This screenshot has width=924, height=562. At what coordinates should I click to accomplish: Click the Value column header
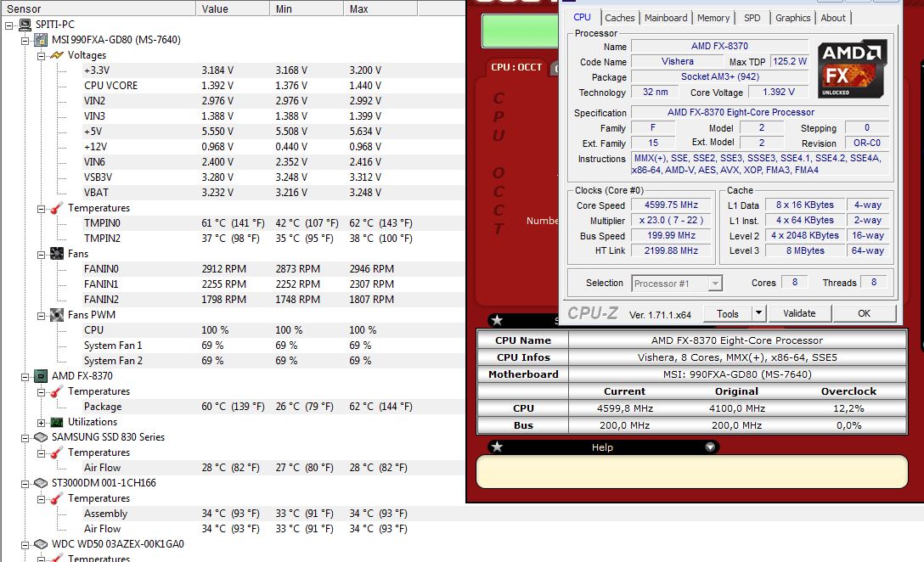coord(232,8)
